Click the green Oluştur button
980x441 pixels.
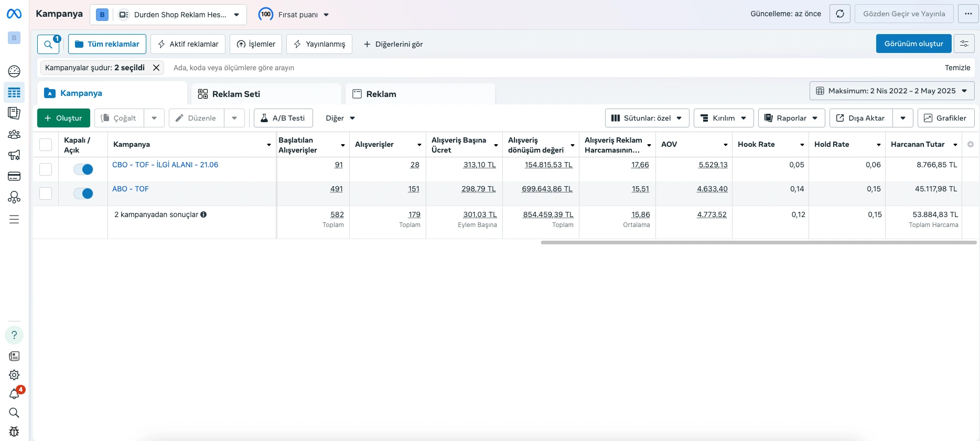click(x=63, y=118)
